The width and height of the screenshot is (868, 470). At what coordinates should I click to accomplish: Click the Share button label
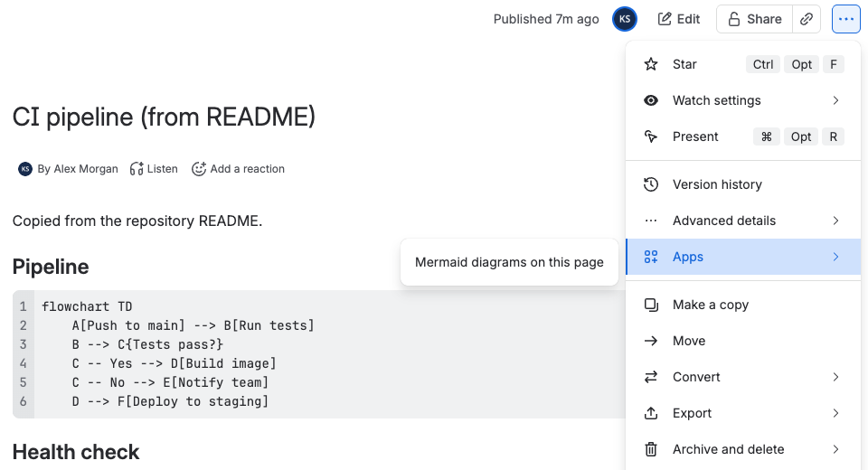pyautogui.click(x=765, y=19)
